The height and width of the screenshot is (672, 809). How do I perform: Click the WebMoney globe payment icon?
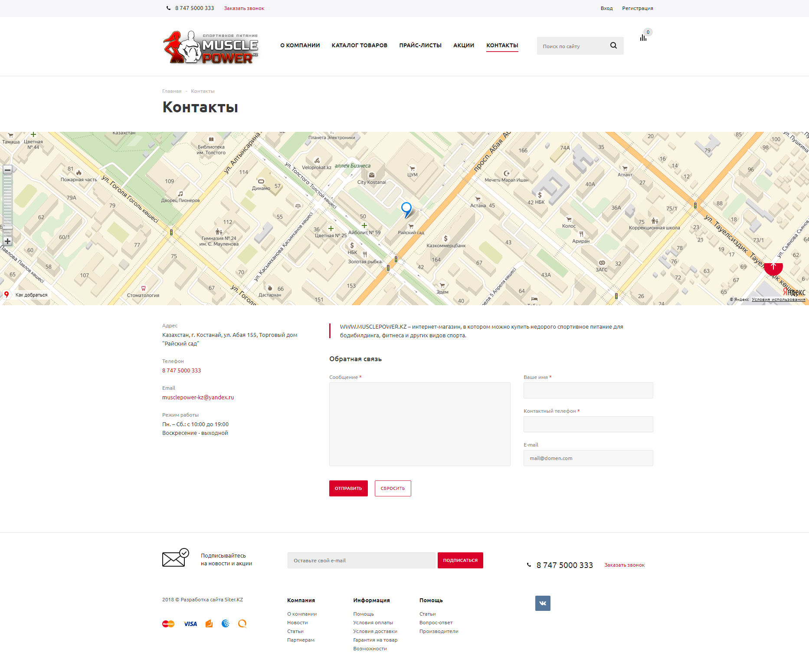[x=226, y=623]
